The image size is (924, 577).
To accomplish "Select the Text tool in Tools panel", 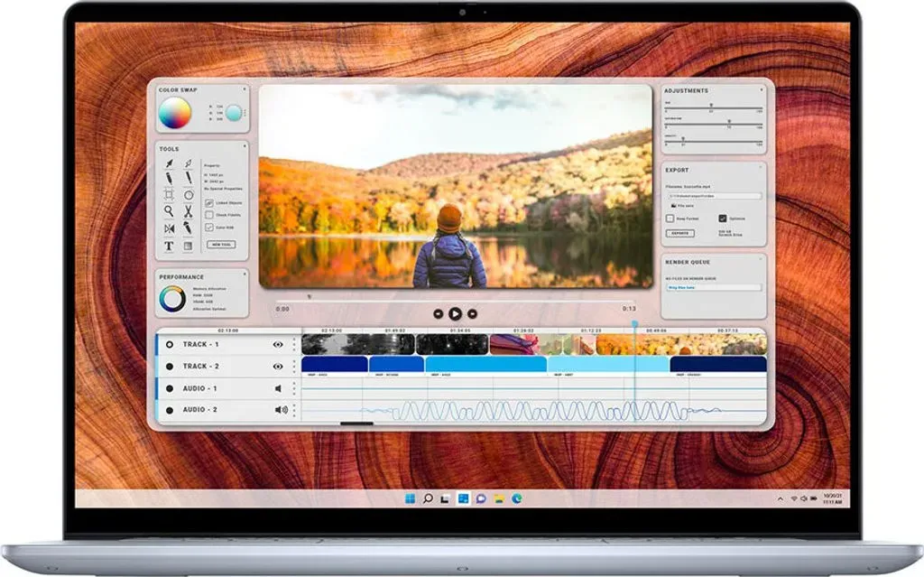I will pyautogui.click(x=169, y=246).
